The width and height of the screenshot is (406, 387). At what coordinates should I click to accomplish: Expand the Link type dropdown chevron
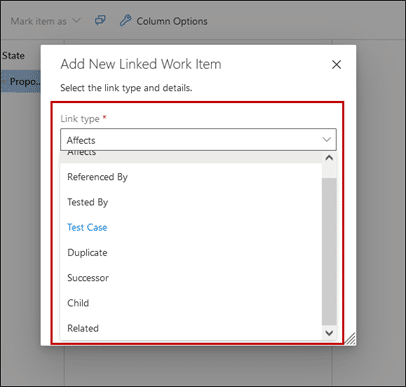[x=327, y=139]
